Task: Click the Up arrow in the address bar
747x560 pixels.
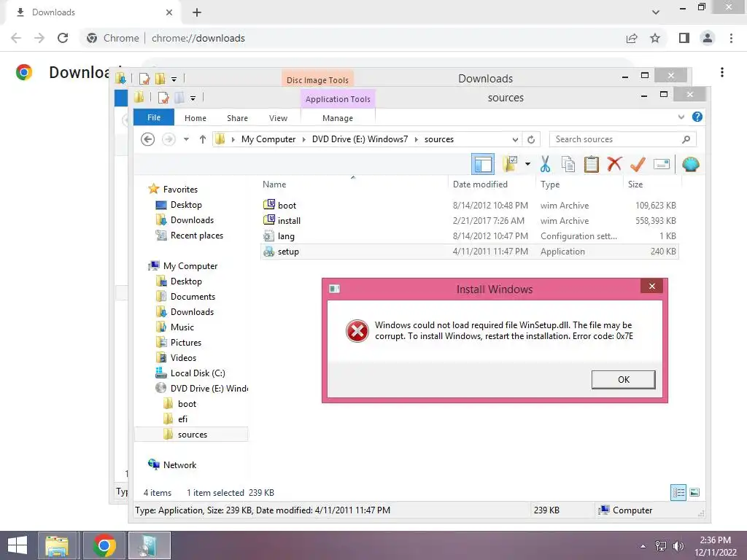Action: coord(203,139)
